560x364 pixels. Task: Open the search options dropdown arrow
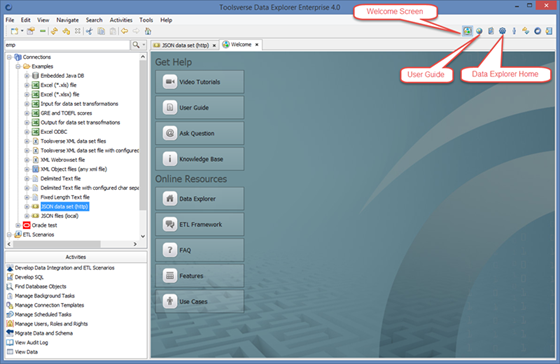pos(144,45)
